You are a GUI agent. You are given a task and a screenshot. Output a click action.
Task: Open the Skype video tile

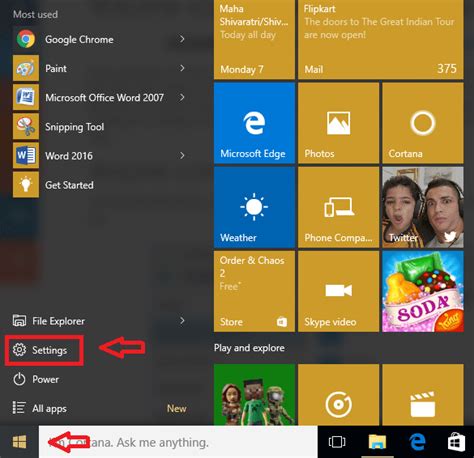click(x=338, y=291)
